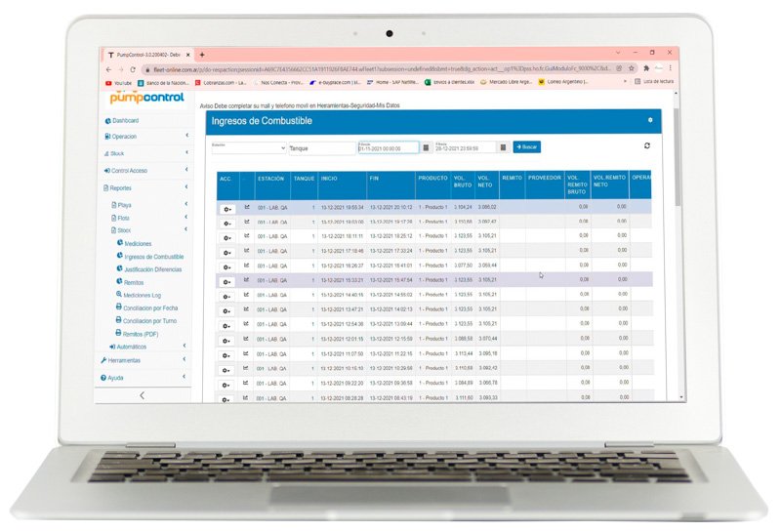Open the browser extensions puzzle icon
The height and width of the screenshot is (532, 781).
pos(646,69)
